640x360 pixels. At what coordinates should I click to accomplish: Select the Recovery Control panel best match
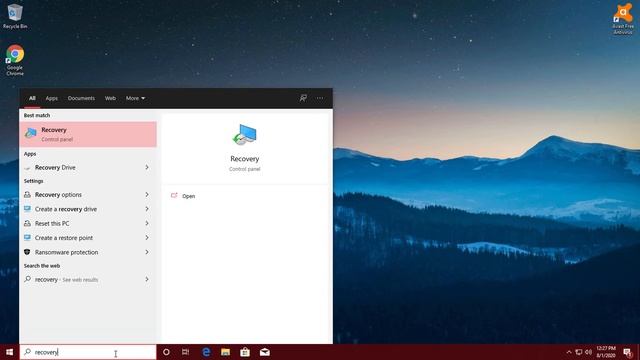pyautogui.click(x=88, y=134)
